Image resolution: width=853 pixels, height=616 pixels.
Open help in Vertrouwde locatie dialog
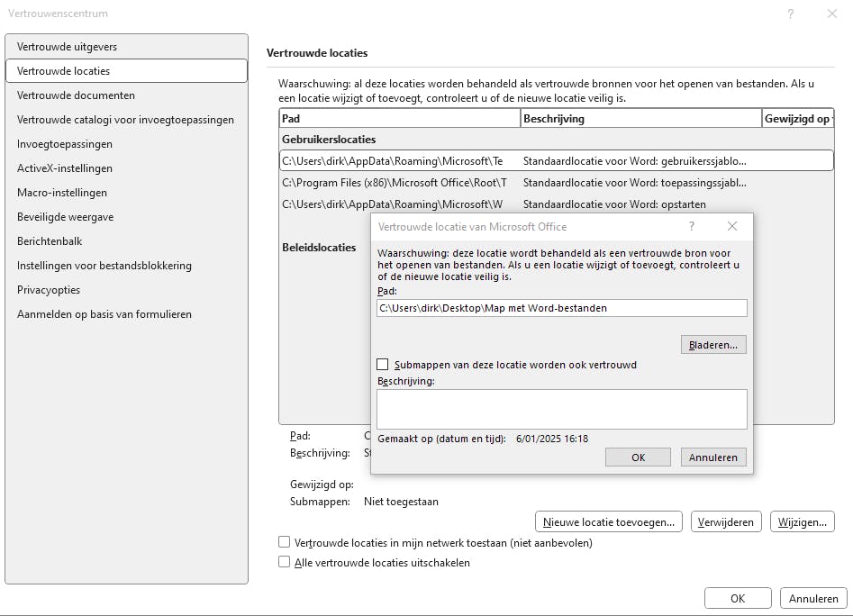coord(692,226)
